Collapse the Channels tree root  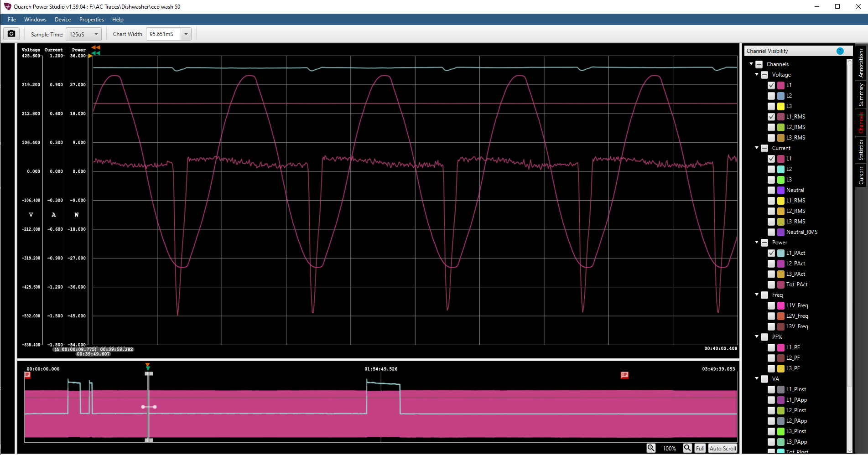point(751,64)
